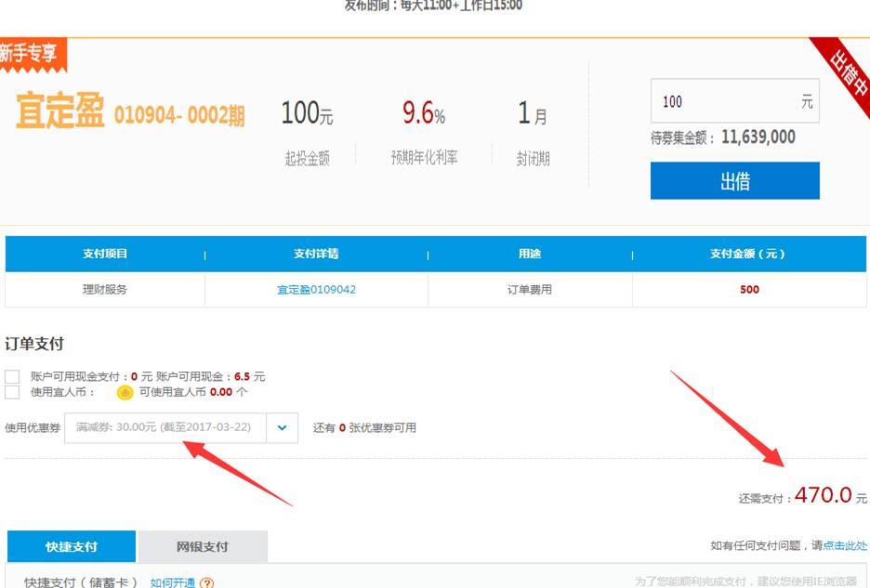Click the 宜定盈 010904-0002期 product title
Image resolution: width=870 pixels, height=588 pixels.
[130, 111]
